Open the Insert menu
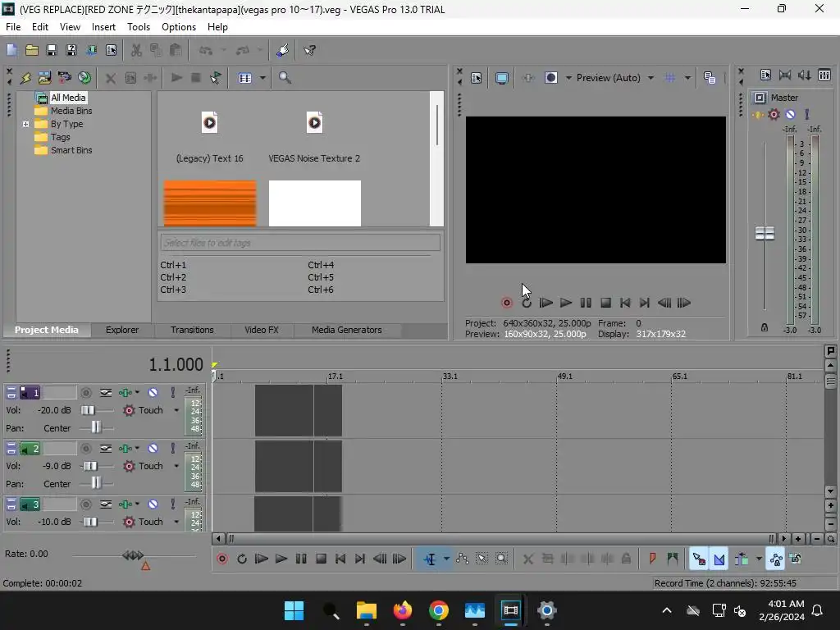840x630 pixels. (x=103, y=27)
